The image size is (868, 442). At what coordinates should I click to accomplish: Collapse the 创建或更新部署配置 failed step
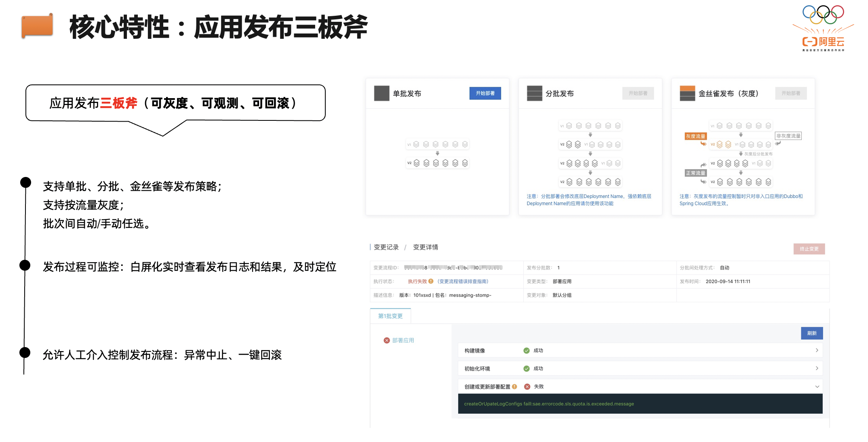click(817, 387)
